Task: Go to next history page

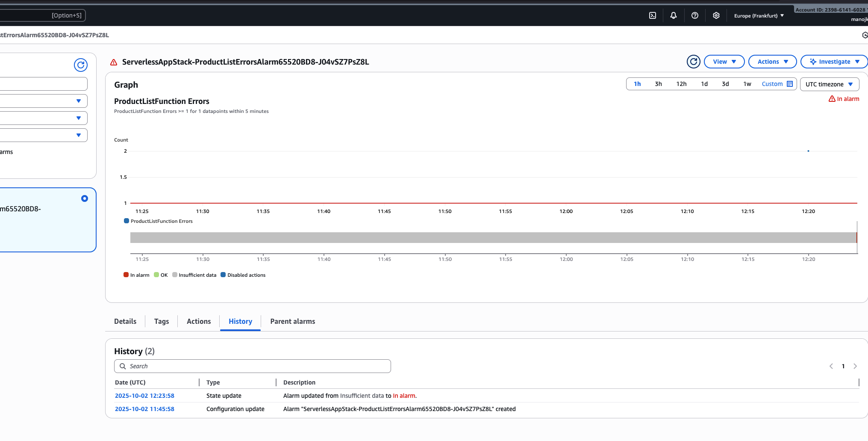Action: pos(855,366)
